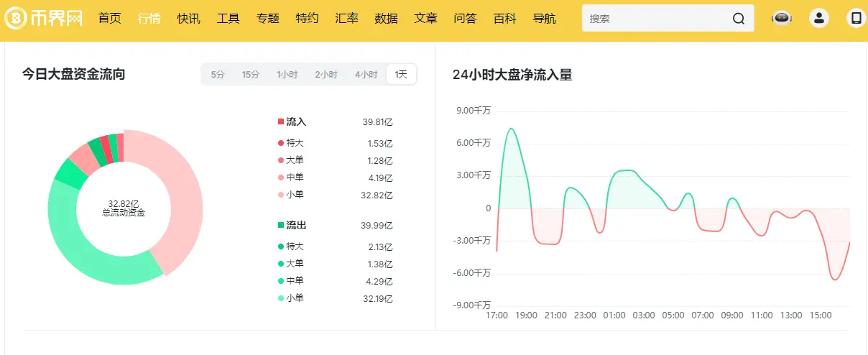Click the red 流入 legend square
The image size is (868, 355).
(x=281, y=122)
